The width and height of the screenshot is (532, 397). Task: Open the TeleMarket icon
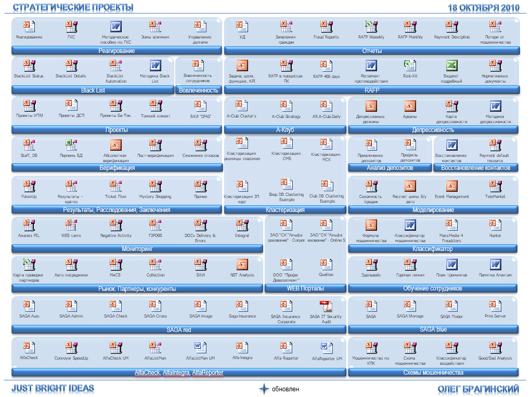pos(496,186)
